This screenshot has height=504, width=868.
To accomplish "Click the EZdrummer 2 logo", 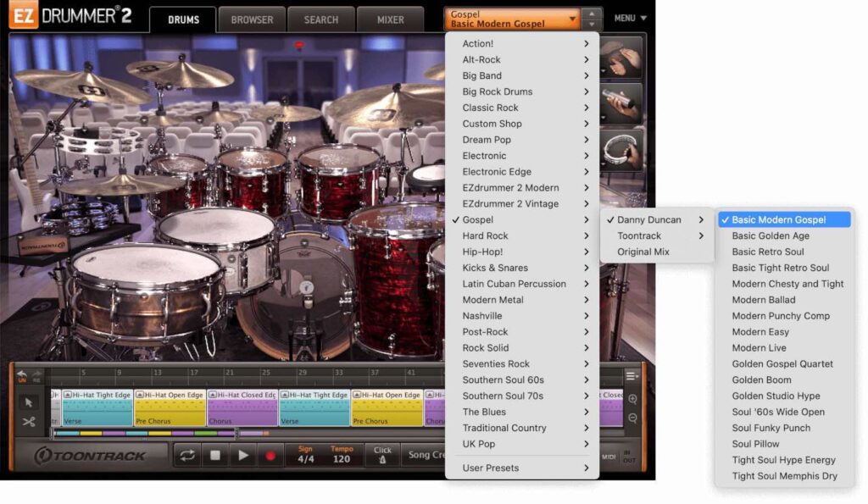I will [71, 15].
